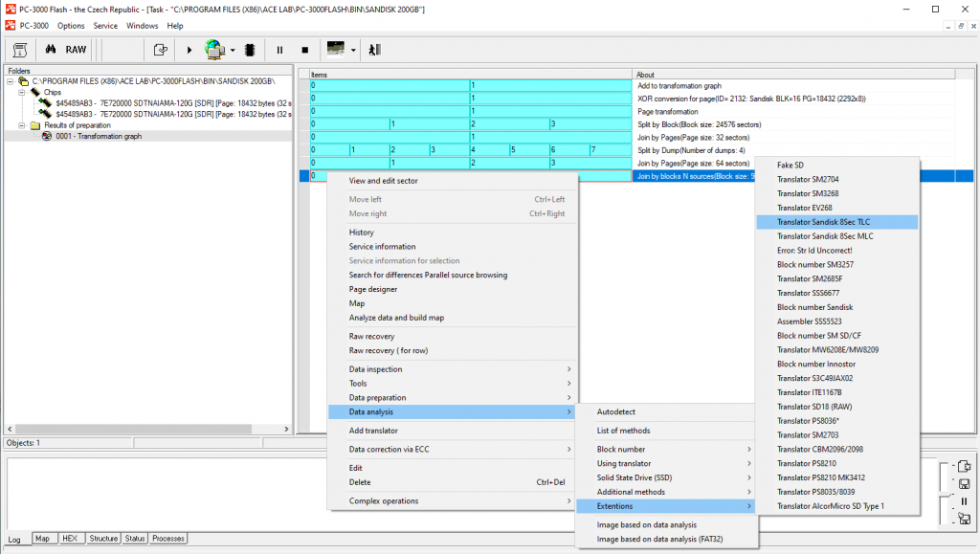Viewport: 980px width, 554px height.
Task: Click the 'Split by Dump' row cell 7
Action: coord(609,150)
